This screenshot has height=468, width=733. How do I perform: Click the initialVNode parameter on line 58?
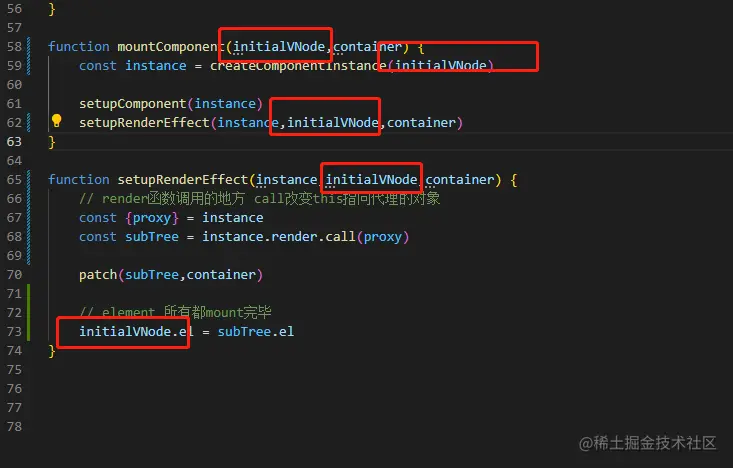(x=279, y=47)
